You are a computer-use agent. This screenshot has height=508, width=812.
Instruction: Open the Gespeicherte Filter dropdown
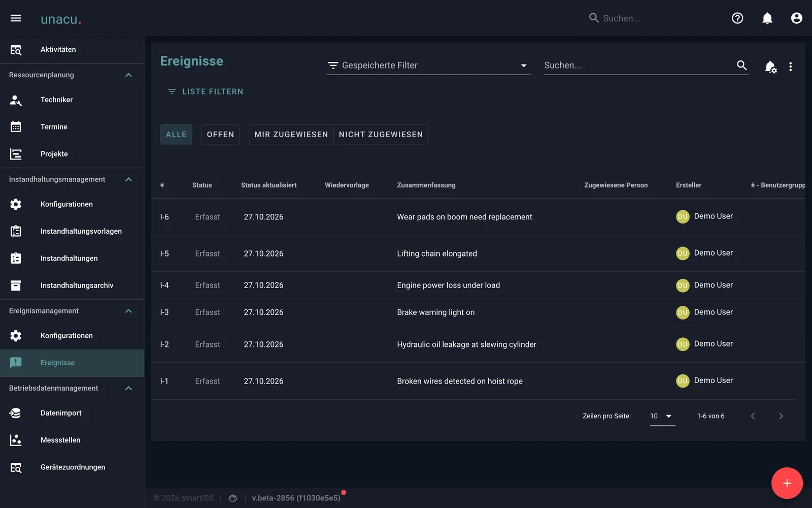pos(428,66)
